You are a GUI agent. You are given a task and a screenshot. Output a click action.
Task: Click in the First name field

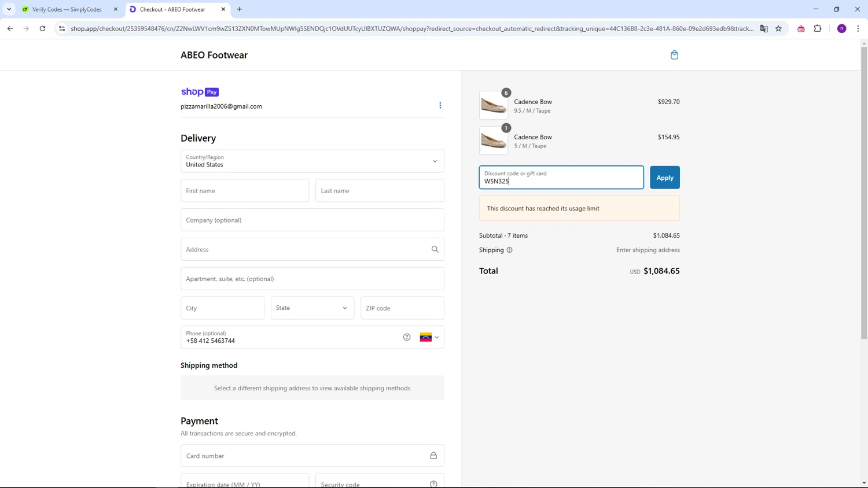(245, 191)
